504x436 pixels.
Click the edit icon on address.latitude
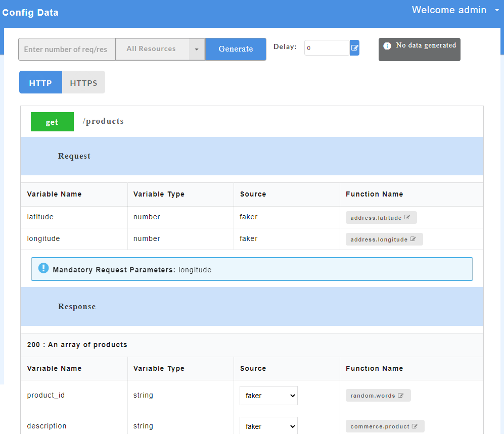coord(407,218)
